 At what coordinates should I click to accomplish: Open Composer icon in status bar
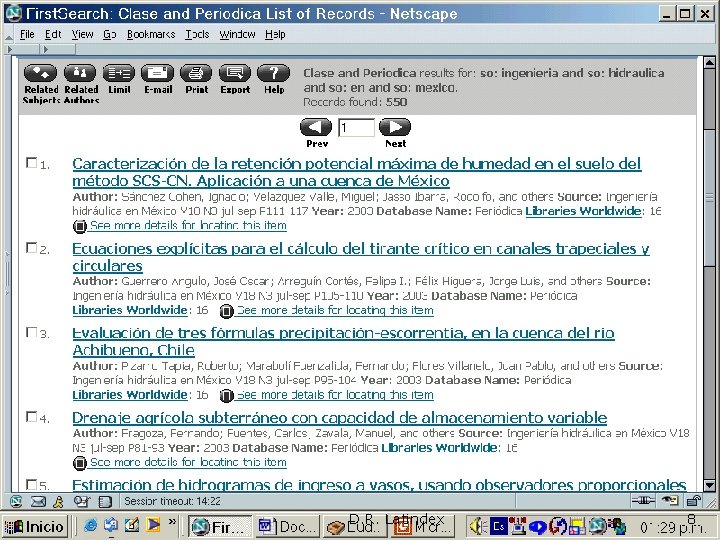click(x=82, y=501)
